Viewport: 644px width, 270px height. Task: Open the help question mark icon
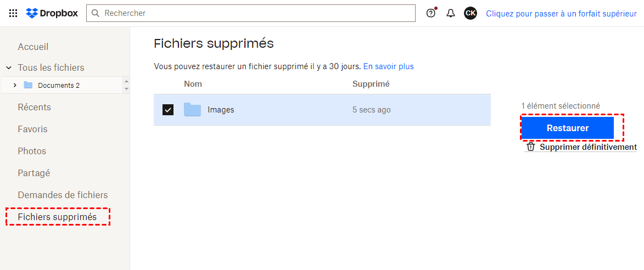431,13
